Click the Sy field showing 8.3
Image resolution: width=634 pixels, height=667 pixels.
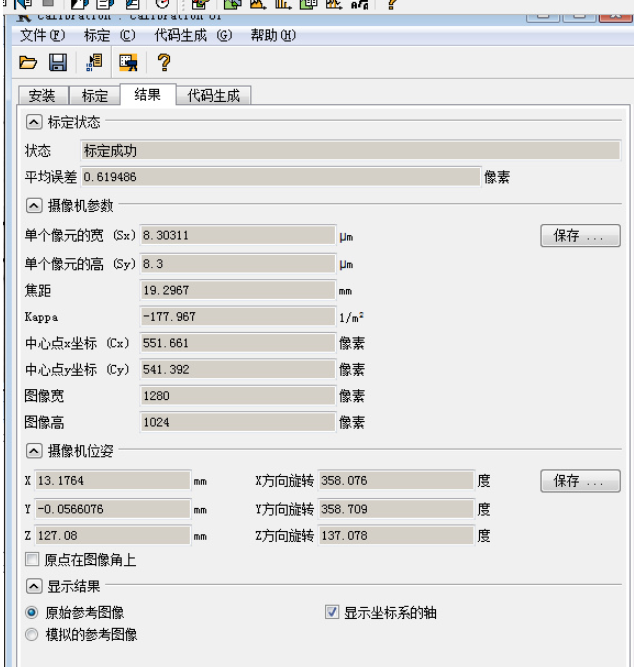[238, 264]
